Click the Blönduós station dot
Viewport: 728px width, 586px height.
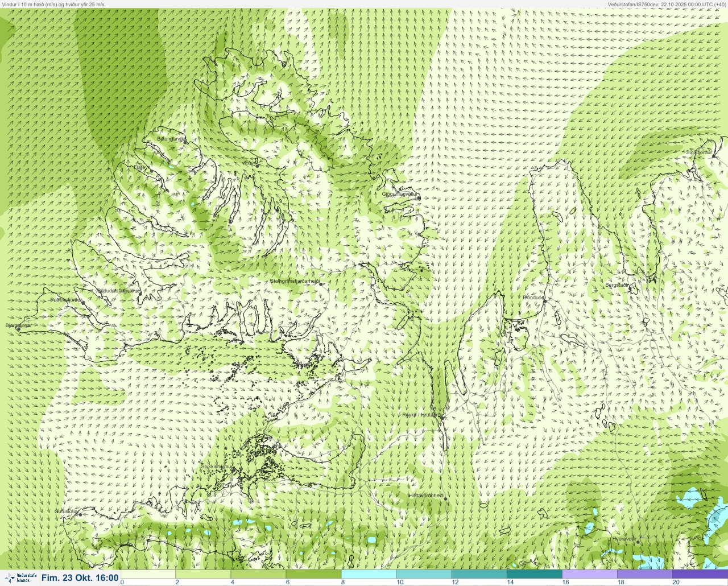[544, 301]
